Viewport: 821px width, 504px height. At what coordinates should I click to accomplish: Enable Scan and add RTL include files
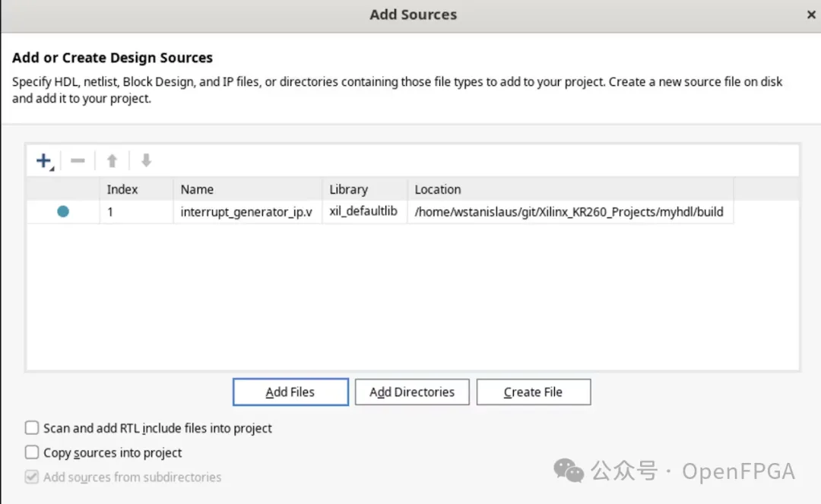click(x=32, y=428)
